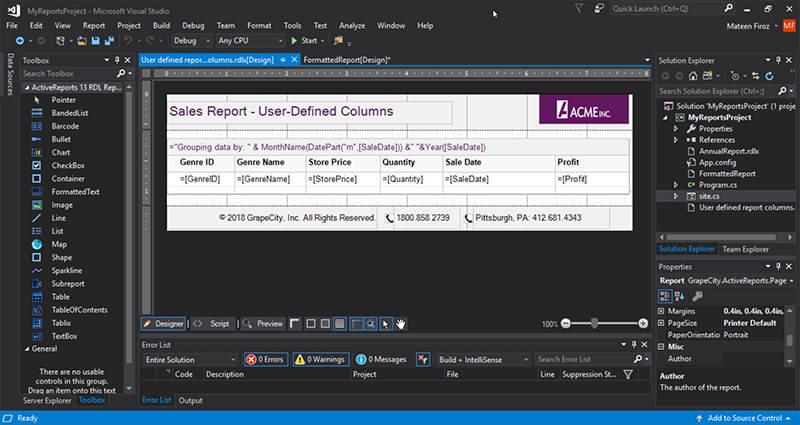800x425 pixels.
Task: Click the hand Pan mode icon
Action: pyautogui.click(x=401, y=323)
